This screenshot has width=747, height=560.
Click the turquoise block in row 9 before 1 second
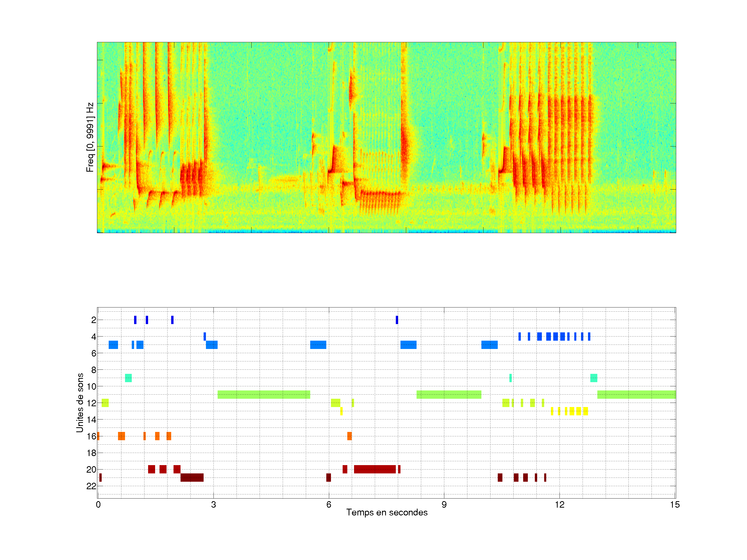[x=128, y=378]
